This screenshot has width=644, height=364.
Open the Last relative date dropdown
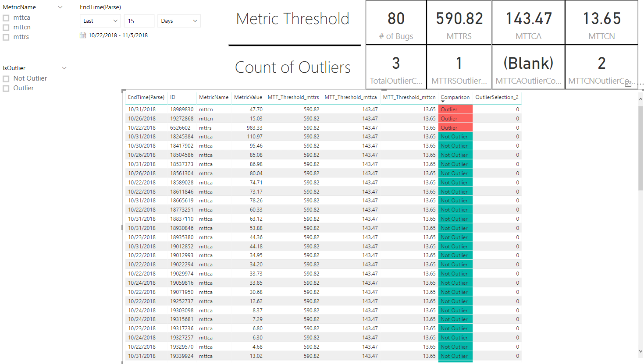[x=100, y=21]
